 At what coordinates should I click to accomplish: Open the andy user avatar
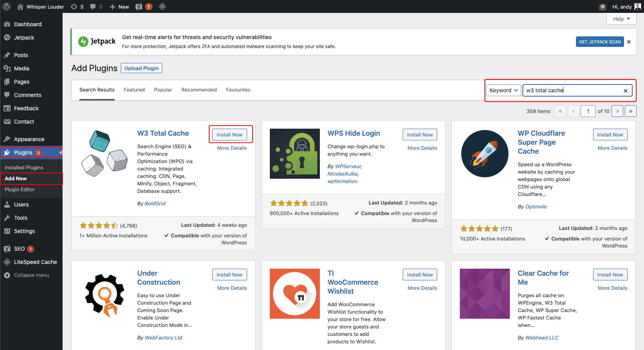tap(638, 7)
